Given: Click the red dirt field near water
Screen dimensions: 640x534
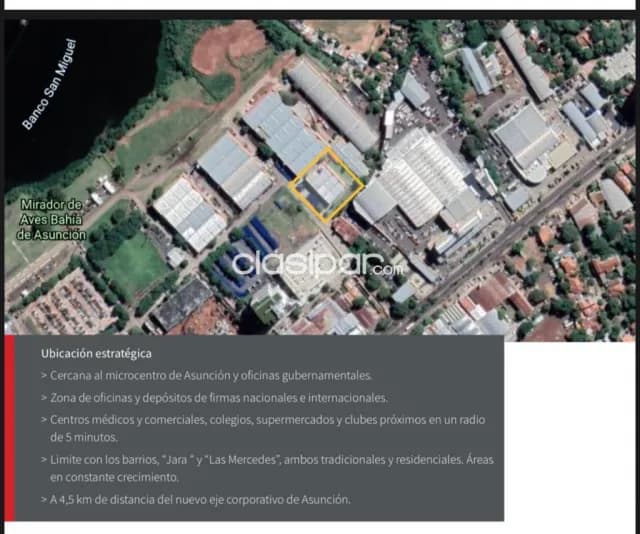Looking at the screenshot, I should pyautogui.click(x=229, y=47).
